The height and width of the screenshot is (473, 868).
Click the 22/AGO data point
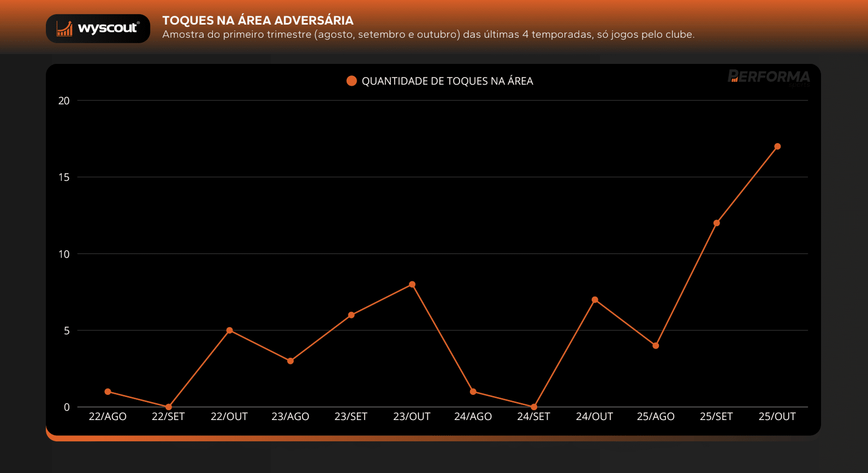tap(108, 392)
